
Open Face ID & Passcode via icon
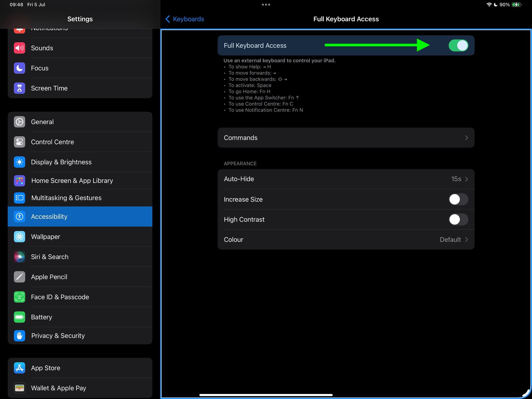[19, 297]
